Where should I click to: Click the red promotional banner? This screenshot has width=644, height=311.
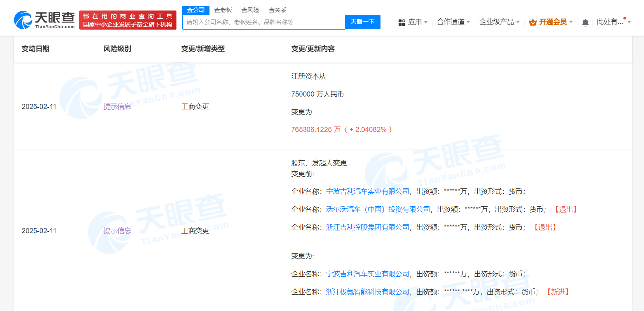coord(127,20)
